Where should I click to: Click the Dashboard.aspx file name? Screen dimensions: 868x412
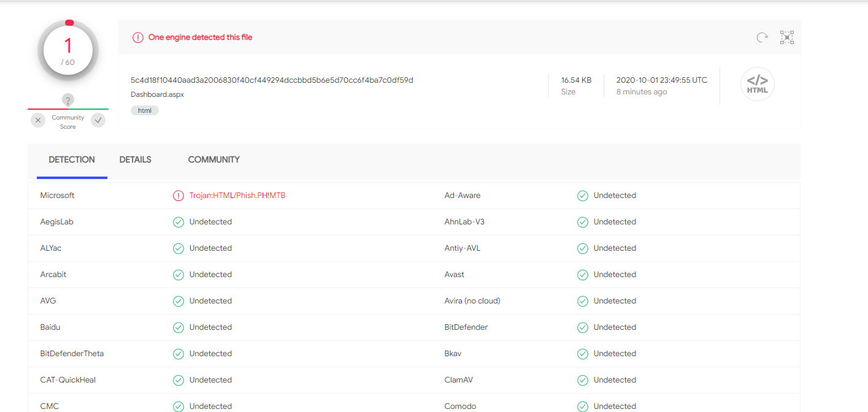(157, 94)
